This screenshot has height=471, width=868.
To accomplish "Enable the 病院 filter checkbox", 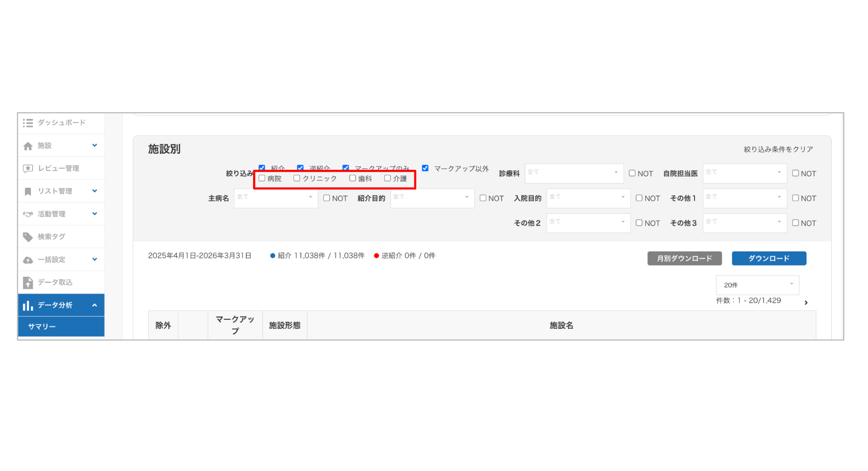I will coord(262,178).
